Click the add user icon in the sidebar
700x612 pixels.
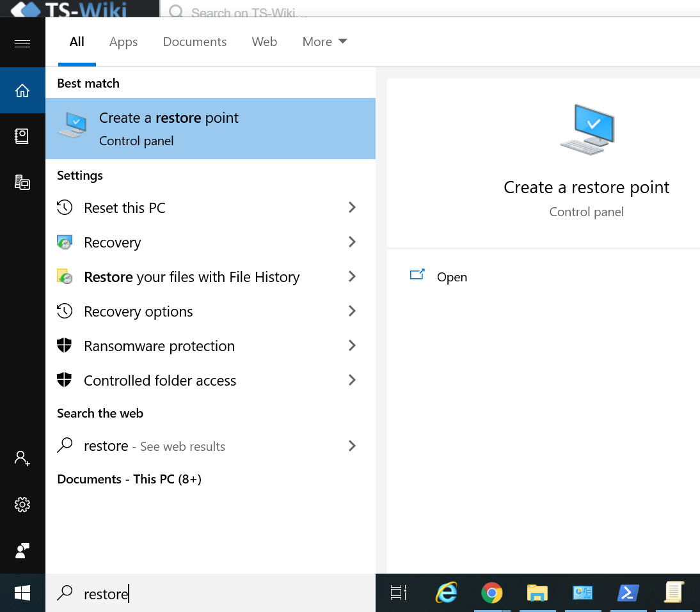22,458
